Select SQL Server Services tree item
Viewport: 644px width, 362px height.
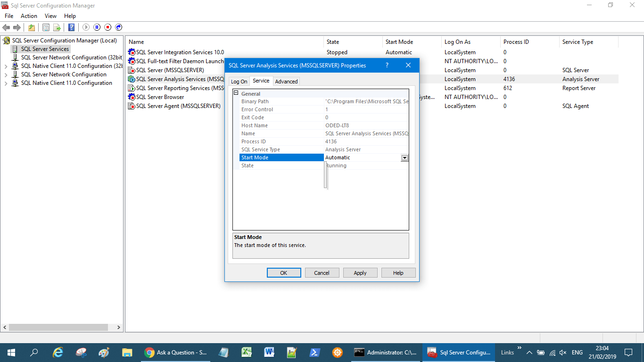click(x=45, y=49)
